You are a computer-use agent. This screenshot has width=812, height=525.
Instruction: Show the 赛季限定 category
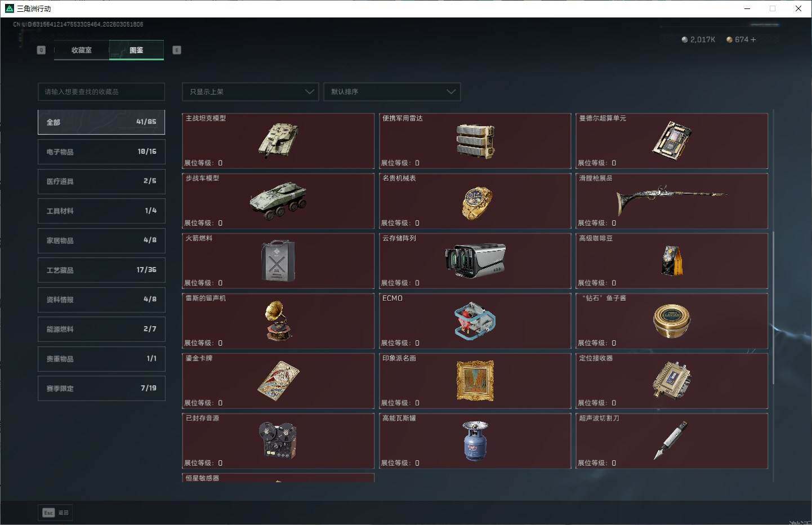coord(101,388)
